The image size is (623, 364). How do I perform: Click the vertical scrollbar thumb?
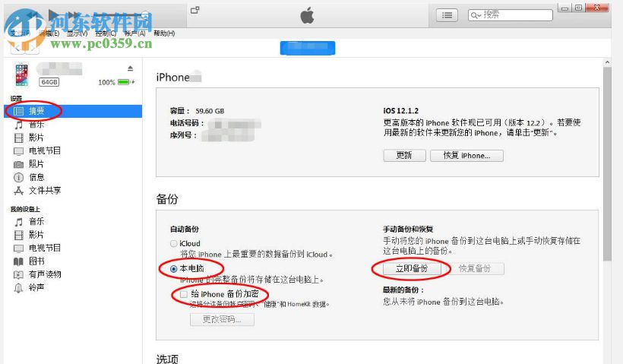click(x=607, y=163)
